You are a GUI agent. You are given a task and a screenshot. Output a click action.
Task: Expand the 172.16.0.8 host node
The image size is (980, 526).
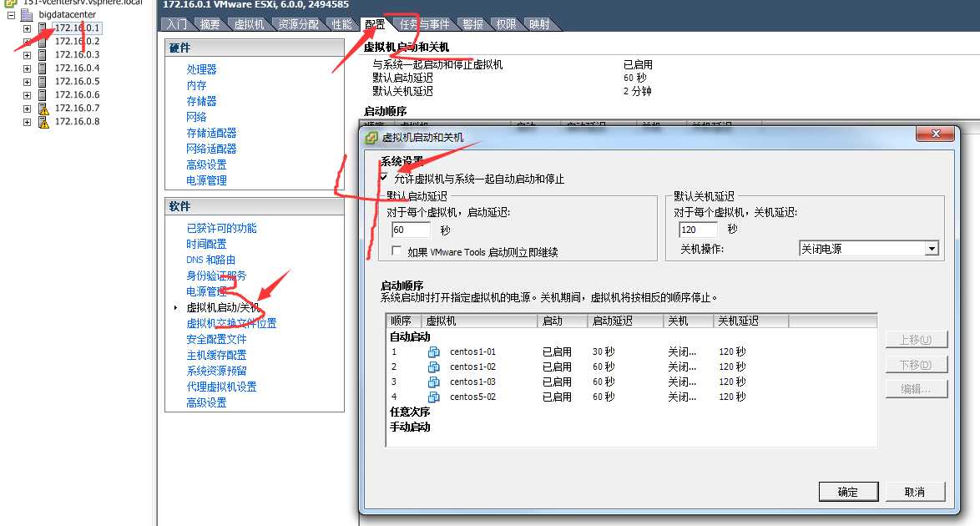coord(27,122)
